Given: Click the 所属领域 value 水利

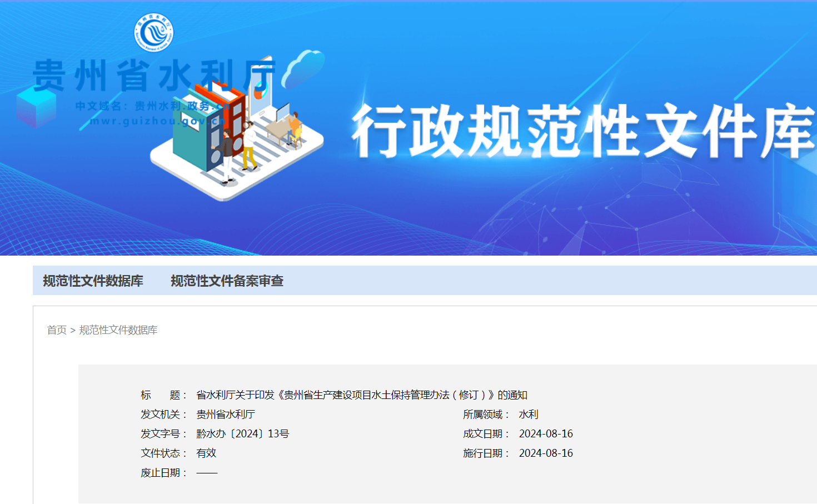Looking at the screenshot, I should [528, 415].
